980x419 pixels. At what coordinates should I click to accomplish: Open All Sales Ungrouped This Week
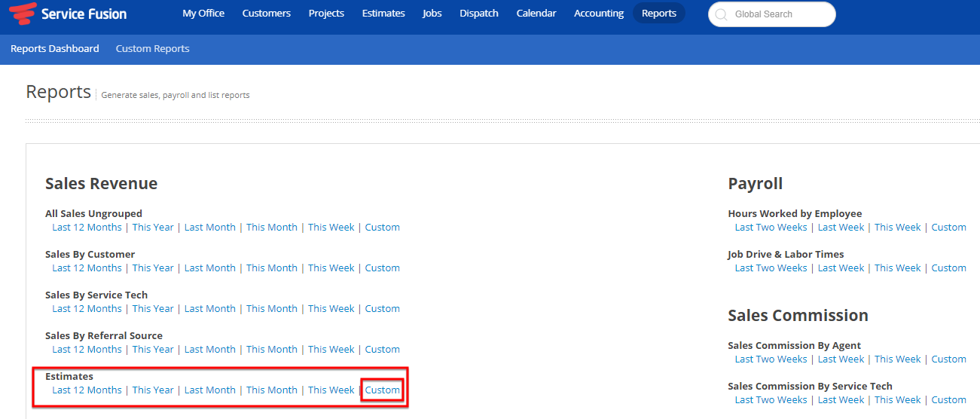coord(331,228)
